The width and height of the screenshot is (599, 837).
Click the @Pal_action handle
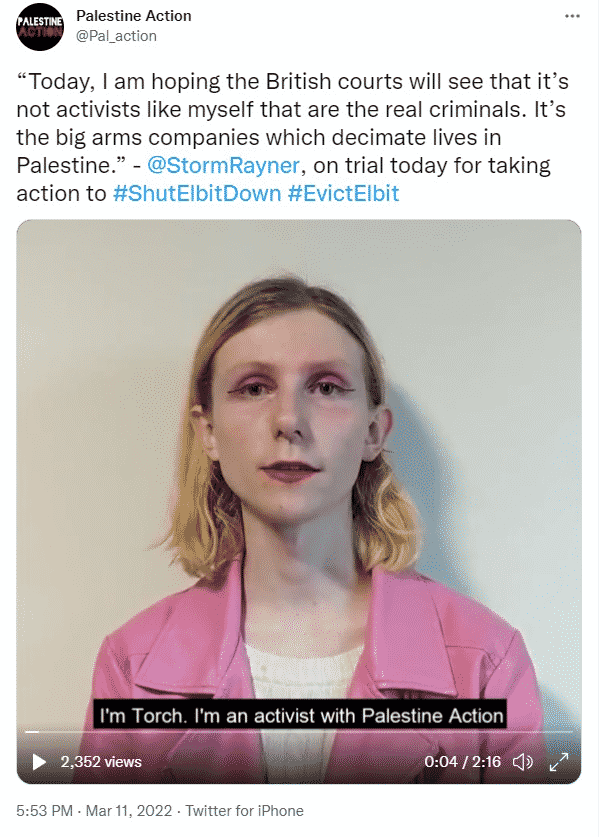coord(116,36)
